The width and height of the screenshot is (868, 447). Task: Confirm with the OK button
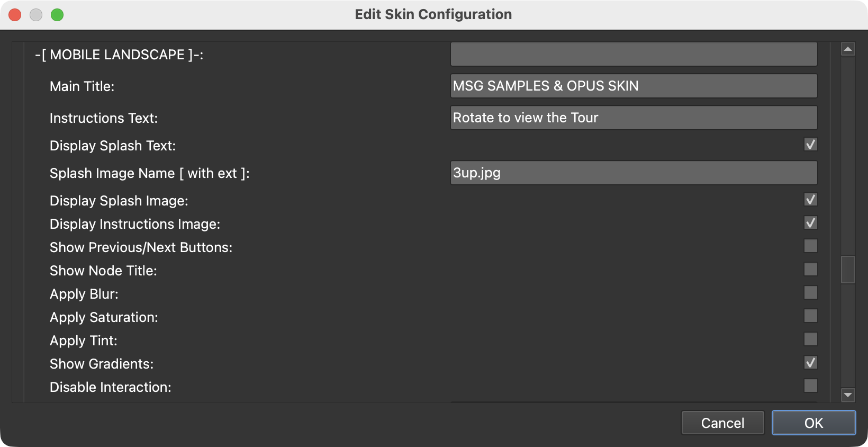coord(813,423)
